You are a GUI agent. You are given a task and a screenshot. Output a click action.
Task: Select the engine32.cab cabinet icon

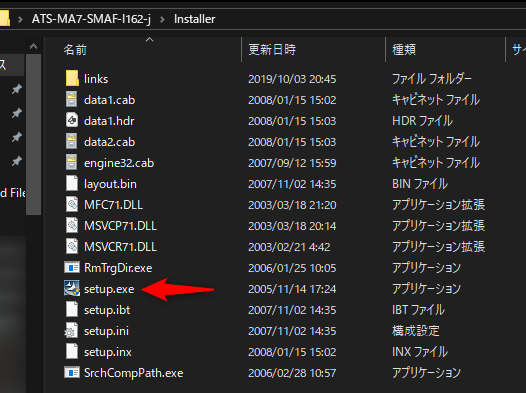pyautogui.click(x=72, y=163)
